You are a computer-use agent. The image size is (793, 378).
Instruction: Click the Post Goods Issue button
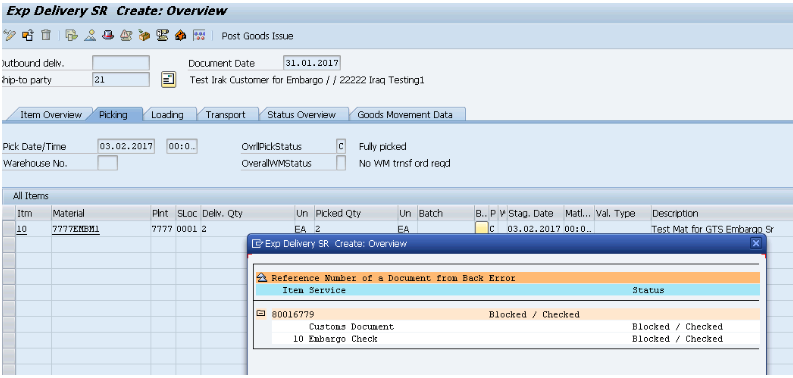[x=257, y=36]
